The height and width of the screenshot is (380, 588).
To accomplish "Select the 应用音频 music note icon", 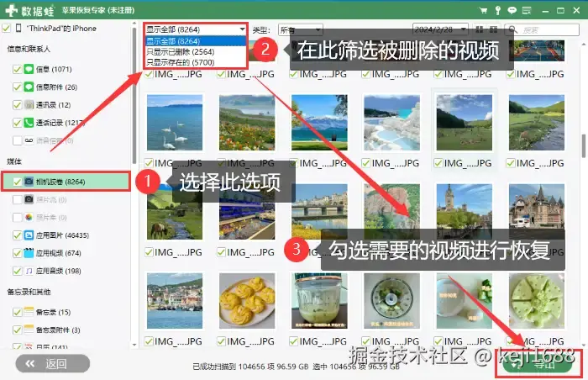I will [29, 271].
